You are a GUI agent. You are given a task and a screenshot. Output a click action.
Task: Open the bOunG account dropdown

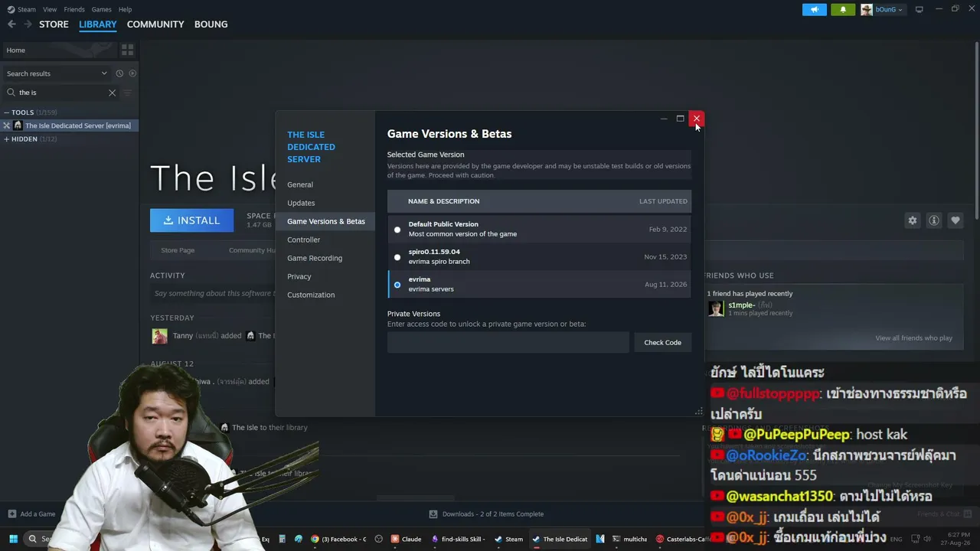pyautogui.click(x=882, y=9)
